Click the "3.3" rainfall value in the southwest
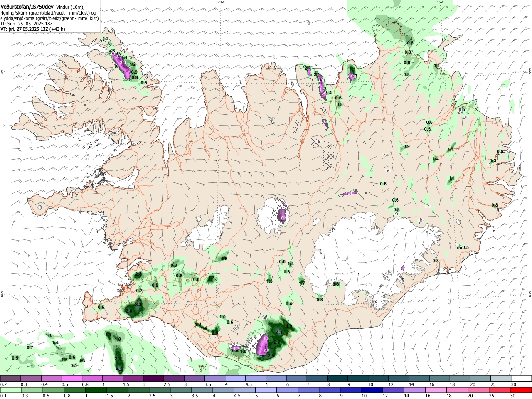 pyautogui.click(x=139, y=305)
